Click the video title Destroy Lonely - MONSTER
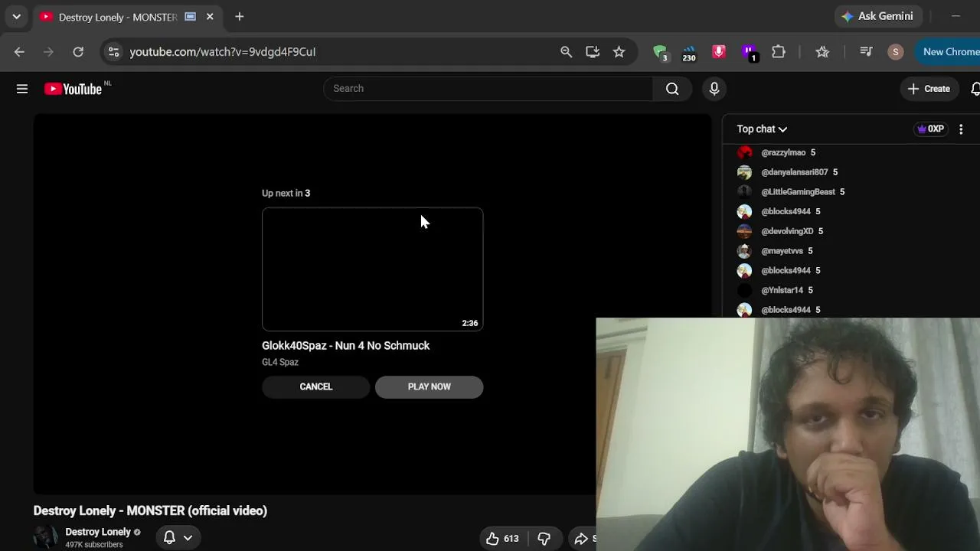The width and height of the screenshot is (980, 551). tap(150, 510)
